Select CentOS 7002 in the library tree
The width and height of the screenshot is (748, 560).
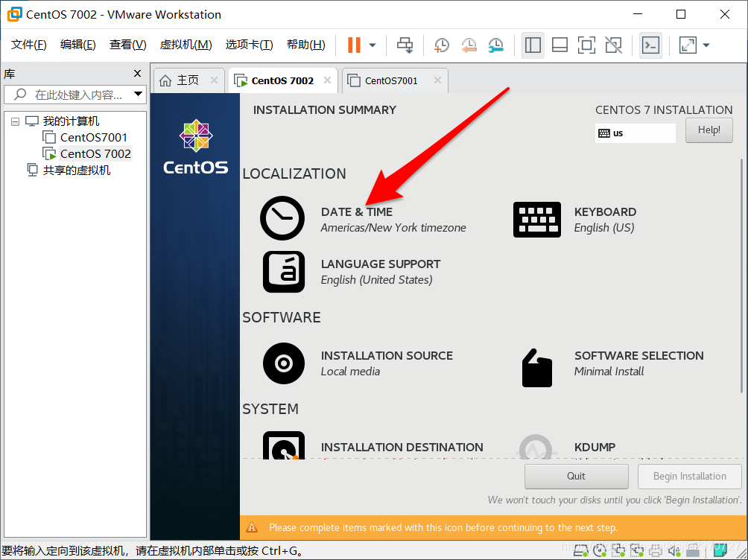(x=95, y=153)
